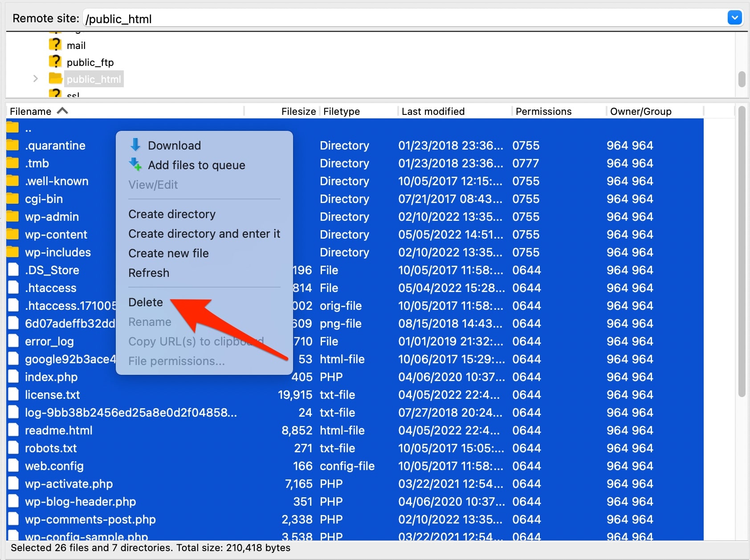Screen dimensions: 750x560
Task: Click the web.config file icon
Action: coord(13,466)
